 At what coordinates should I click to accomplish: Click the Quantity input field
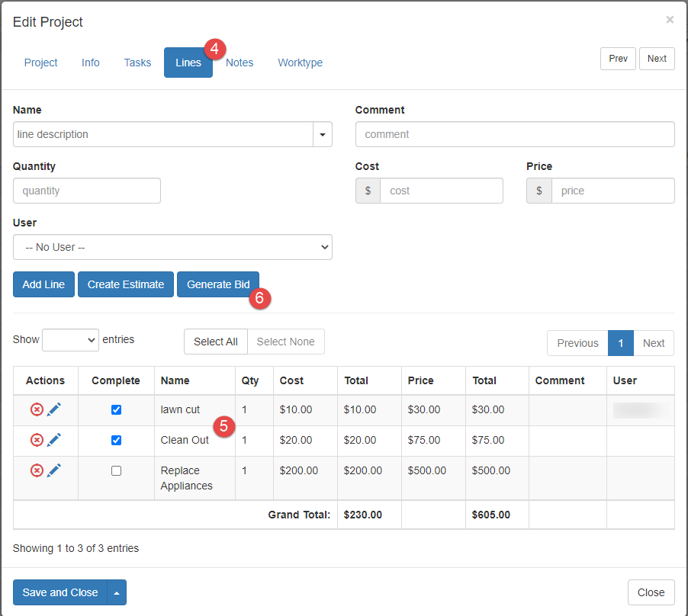(87, 191)
